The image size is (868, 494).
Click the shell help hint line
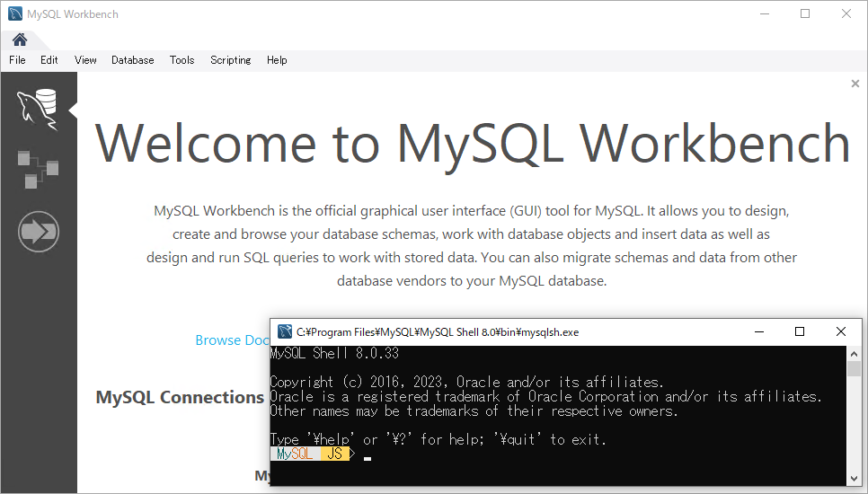click(438, 440)
